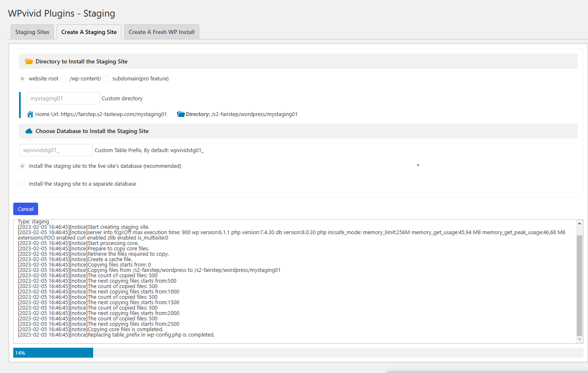Click the 'Retrieve the files required to copy.' line

click(94, 254)
